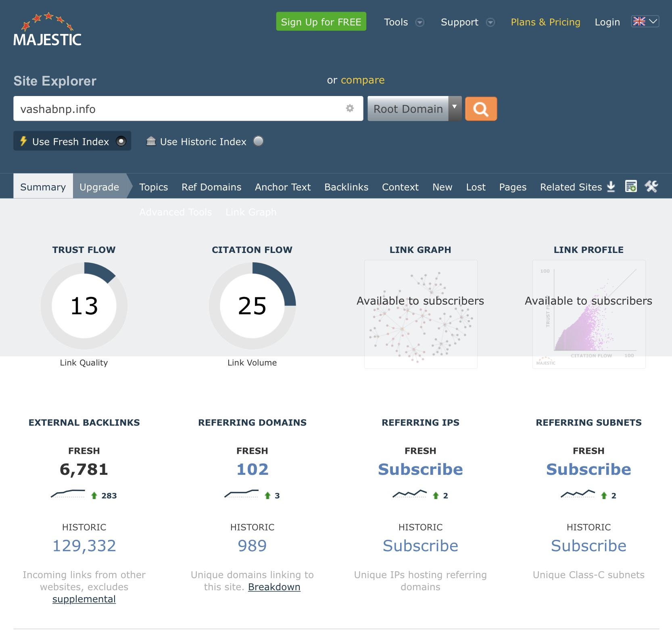Click historic Referring IPs Subscribe link
672x633 pixels.
coord(420,546)
